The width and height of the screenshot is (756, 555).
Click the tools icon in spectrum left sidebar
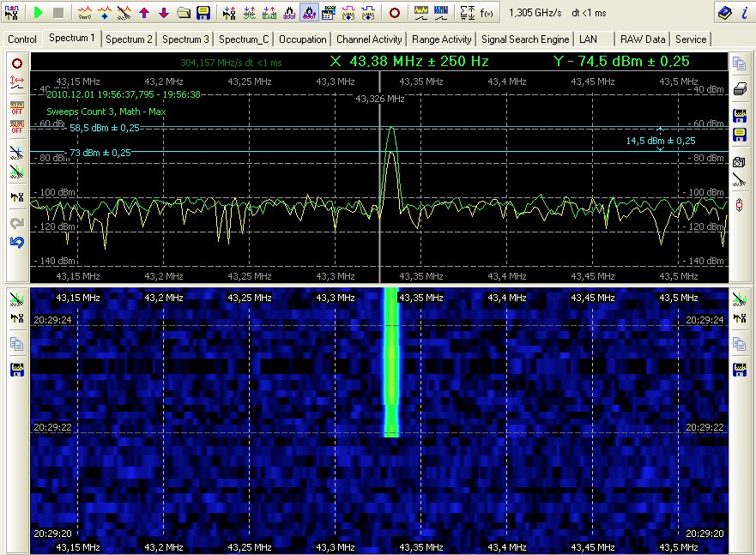[17, 197]
